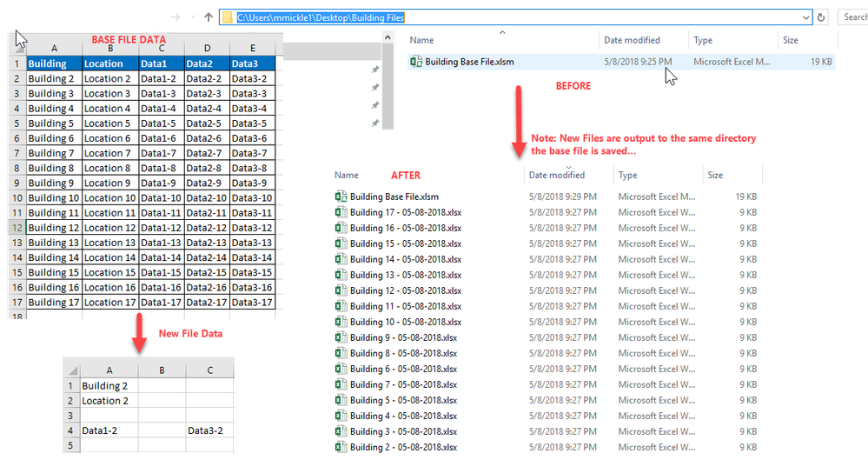Sort by Size in AFTER list

[715, 175]
